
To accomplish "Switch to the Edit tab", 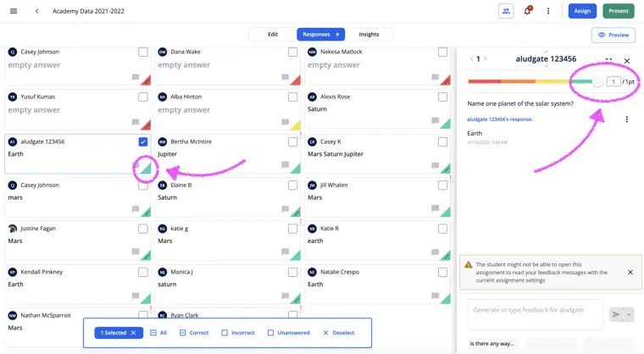I will [x=273, y=35].
